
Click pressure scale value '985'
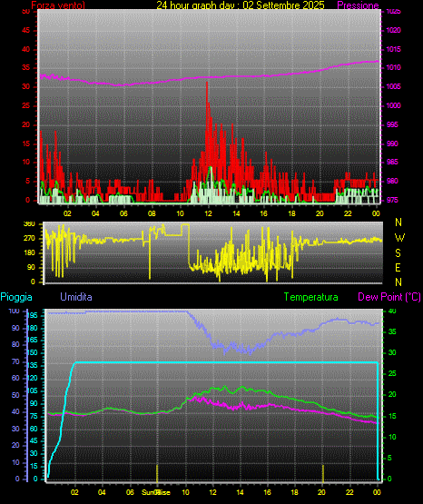(392, 162)
